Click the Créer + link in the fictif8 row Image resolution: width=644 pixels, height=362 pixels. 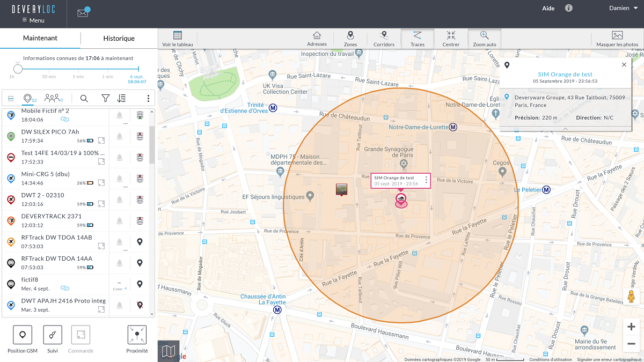(x=120, y=289)
